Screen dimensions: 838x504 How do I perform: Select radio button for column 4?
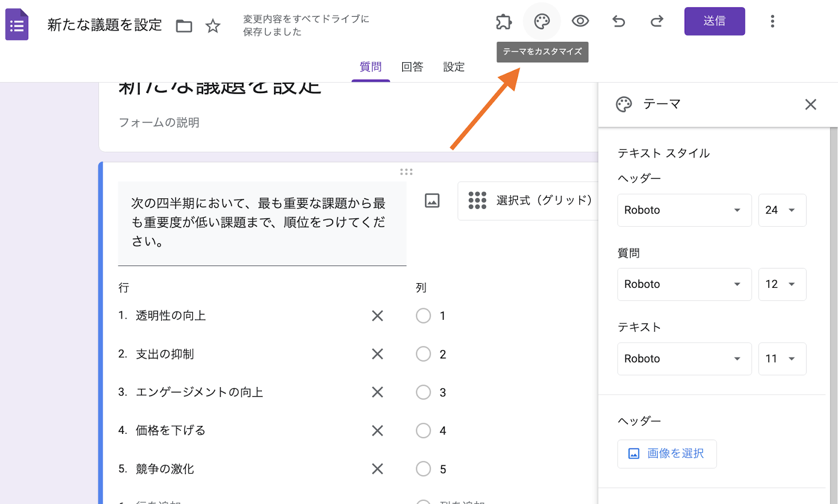click(x=423, y=431)
